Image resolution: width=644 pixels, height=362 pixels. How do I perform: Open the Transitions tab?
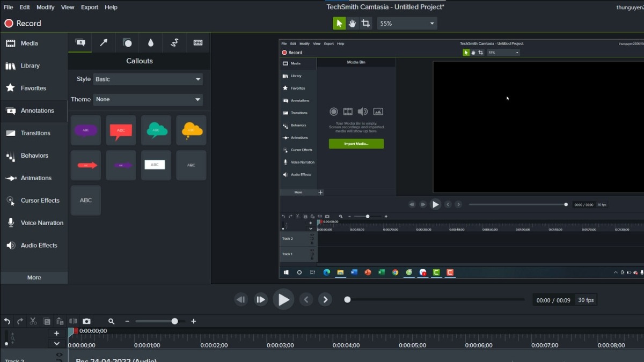click(x=34, y=133)
